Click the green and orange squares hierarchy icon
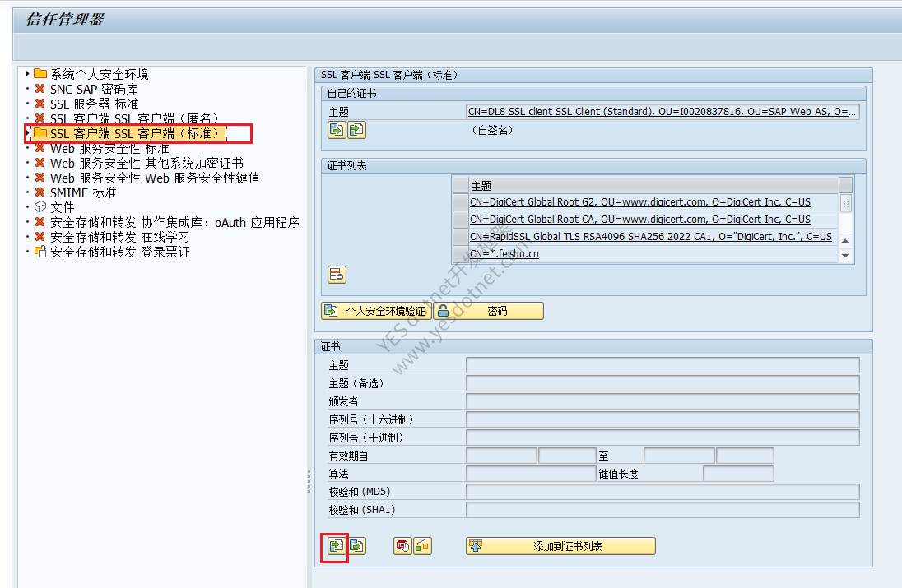 pyautogui.click(x=423, y=545)
